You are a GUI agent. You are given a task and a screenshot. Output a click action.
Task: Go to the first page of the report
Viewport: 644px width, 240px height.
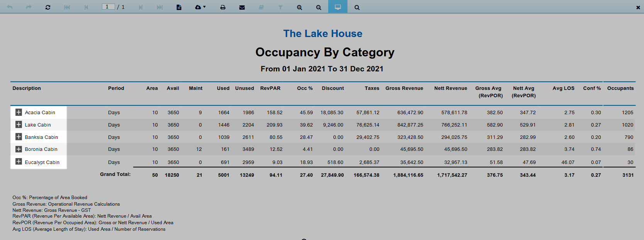(67, 7)
